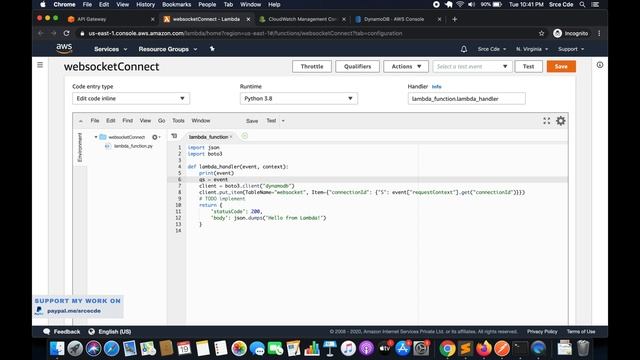Screen dimensions: 640x360
Task: Launch Safari from the dock
Action: point(111,349)
